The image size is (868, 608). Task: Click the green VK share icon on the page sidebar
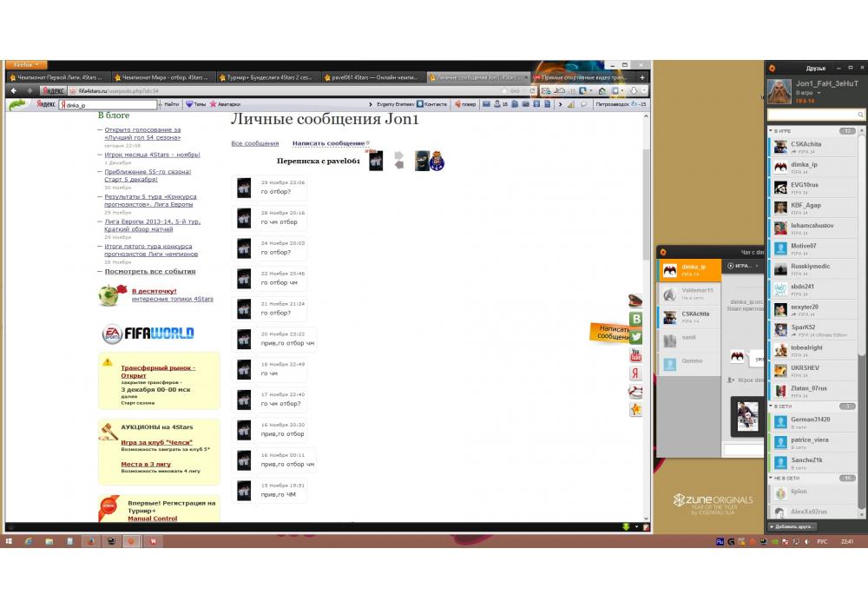tap(636, 319)
